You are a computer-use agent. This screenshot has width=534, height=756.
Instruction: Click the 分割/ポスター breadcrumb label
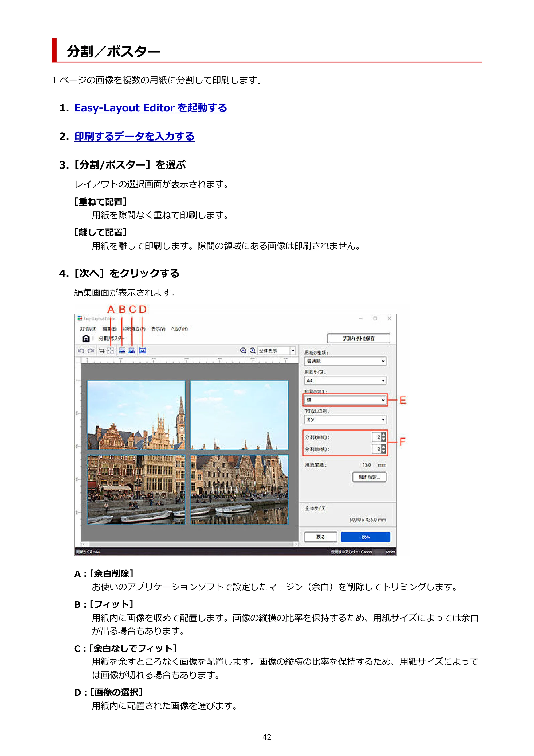coord(111,338)
